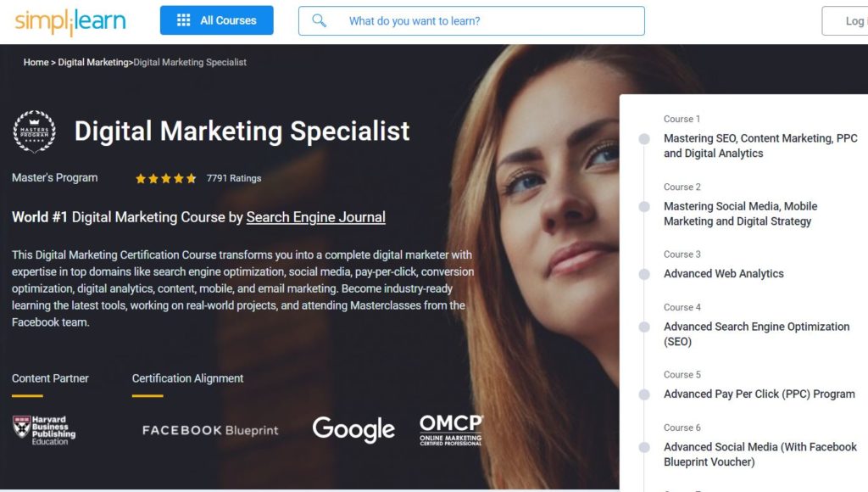
Task: Click the five-star rating icons
Action: [x=165, y=178]
